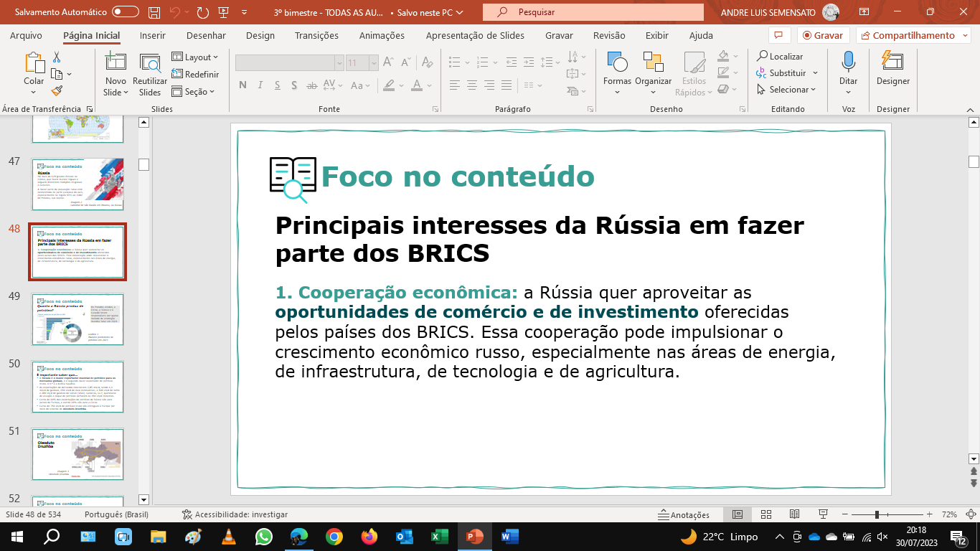This screenshot has height=551, width=980.
Task: Click Português (Brasil) language indicator
Action: tap(117, 514)
